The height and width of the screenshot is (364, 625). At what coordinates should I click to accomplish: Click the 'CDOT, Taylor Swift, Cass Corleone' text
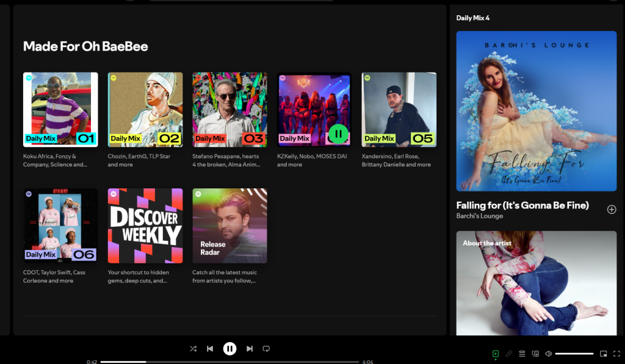coord(54,276)
